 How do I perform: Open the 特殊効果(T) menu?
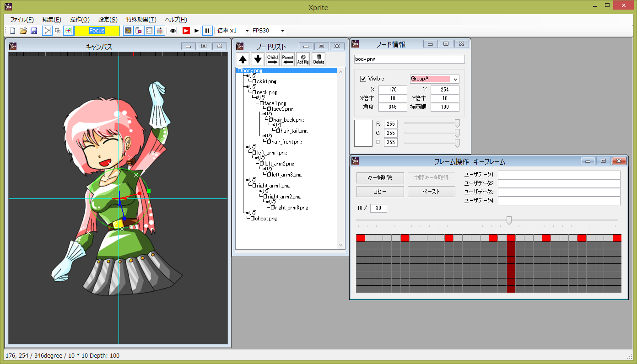[141, 19]
